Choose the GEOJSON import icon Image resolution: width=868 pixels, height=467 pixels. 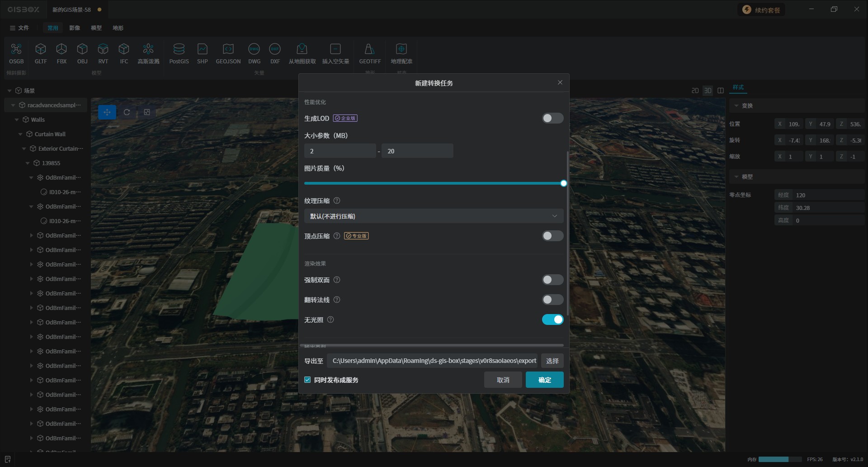(x=228, y=49)
